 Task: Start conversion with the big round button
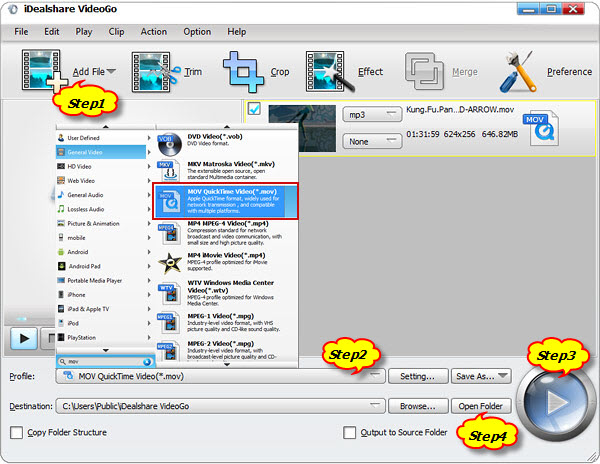click(556, 403)
